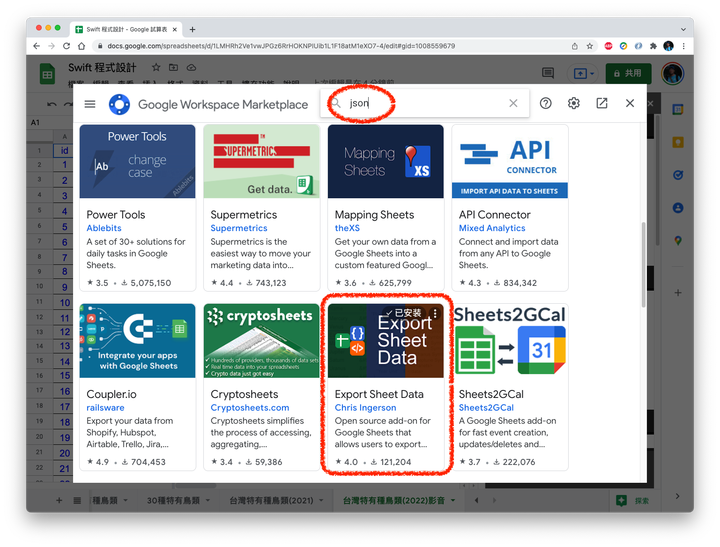The width and height of the screenshot is (720, 547).
Task: Reload the browser page
Action: pos(67,46)
